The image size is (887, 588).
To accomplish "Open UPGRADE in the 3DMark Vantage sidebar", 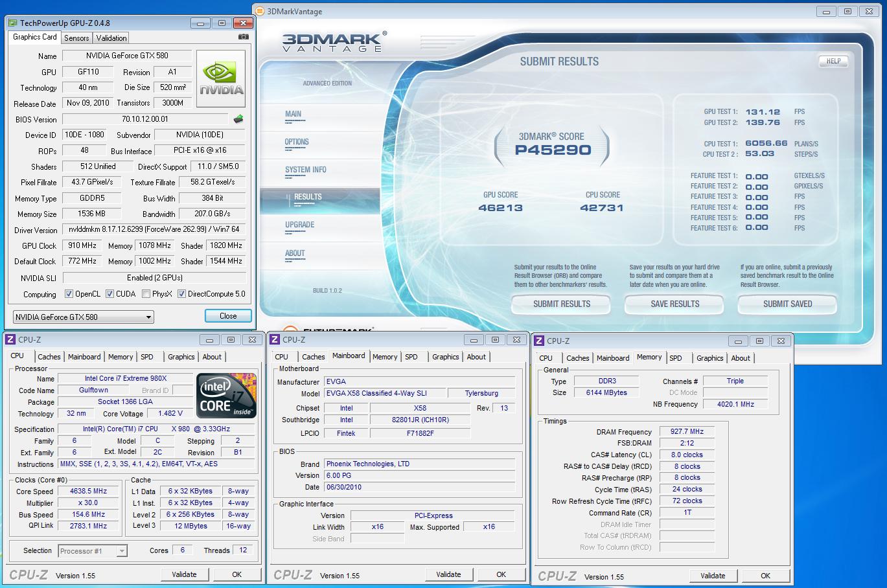I will tap(299, 225).
